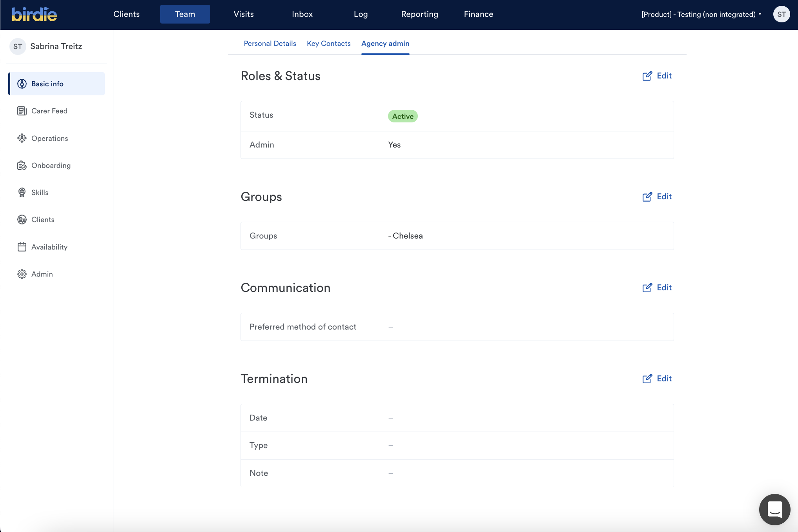Click the pencil icon beside Roles & Status
The width and height of the screenshot is (798, 532).
[647, 76]
